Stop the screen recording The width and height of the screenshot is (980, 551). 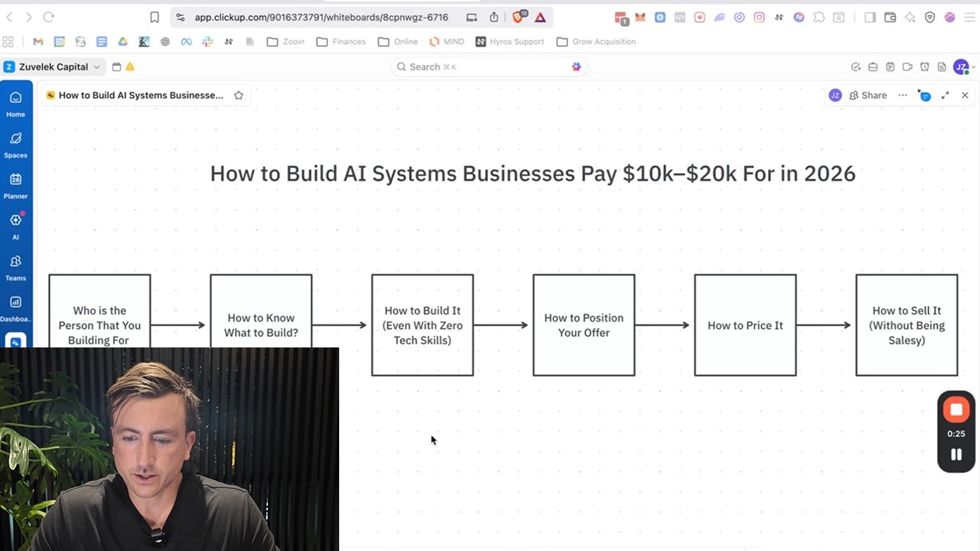coord(956,409)
